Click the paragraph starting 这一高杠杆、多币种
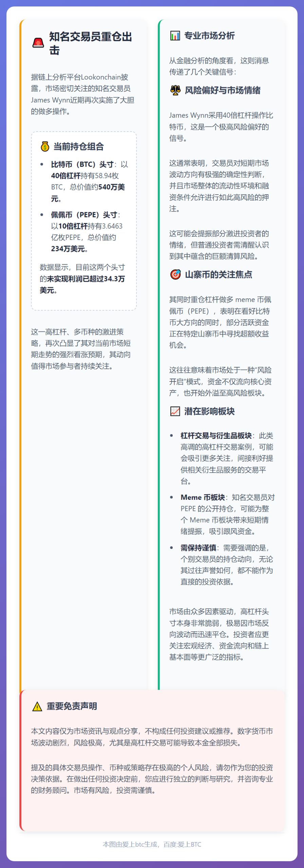304x868 pixels. click(81, 349)
